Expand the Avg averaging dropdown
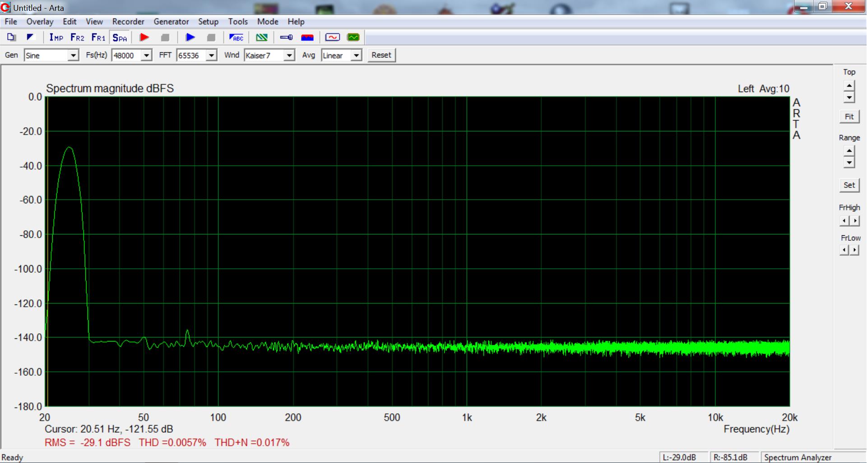The width and height of the screenshot is (868, 463). [357, 56]
